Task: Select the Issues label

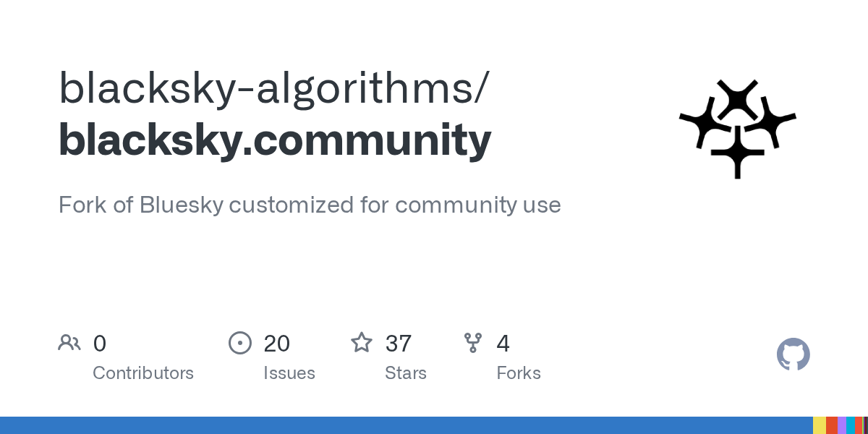Action: 289,373
